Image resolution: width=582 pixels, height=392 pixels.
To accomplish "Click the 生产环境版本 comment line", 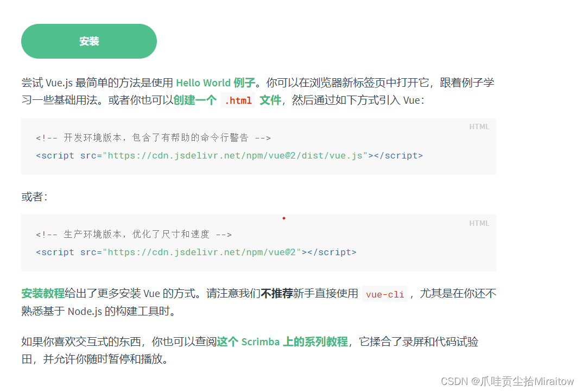I will click(134, 234).
